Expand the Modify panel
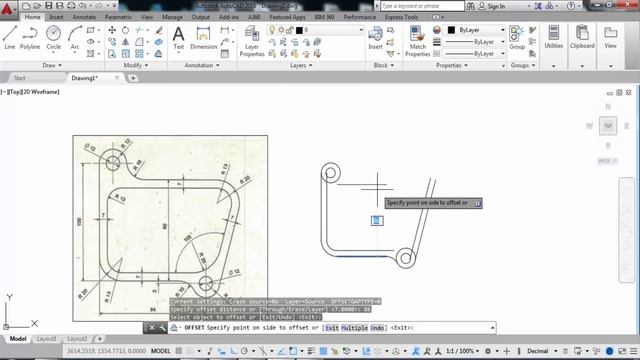 point(136,65)
